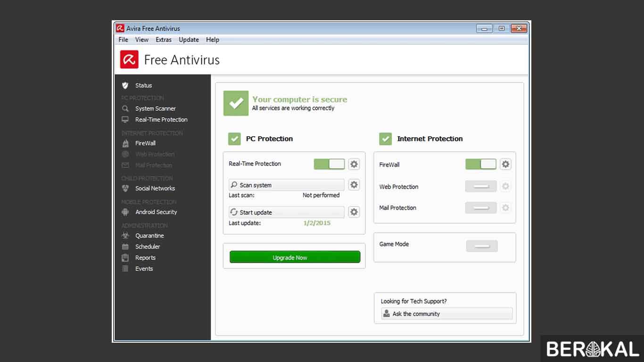
Task: Click the 'Not performed' last scan text
Action: pyautogui.click(x=321, y=195)
